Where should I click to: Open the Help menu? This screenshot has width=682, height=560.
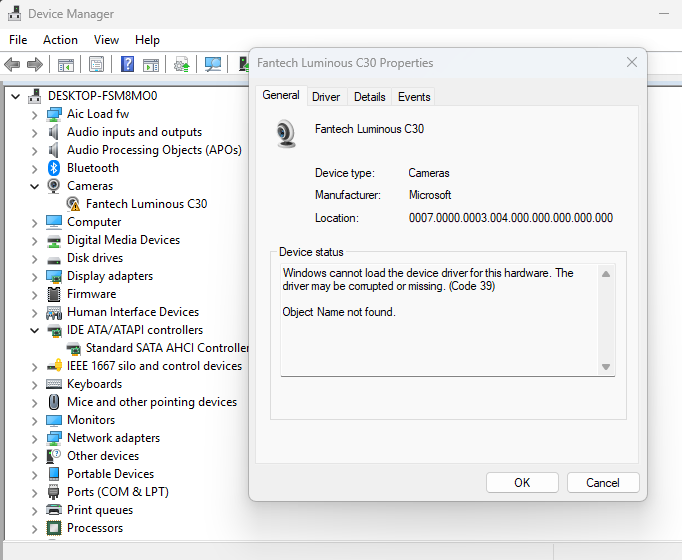coord(147,40)
